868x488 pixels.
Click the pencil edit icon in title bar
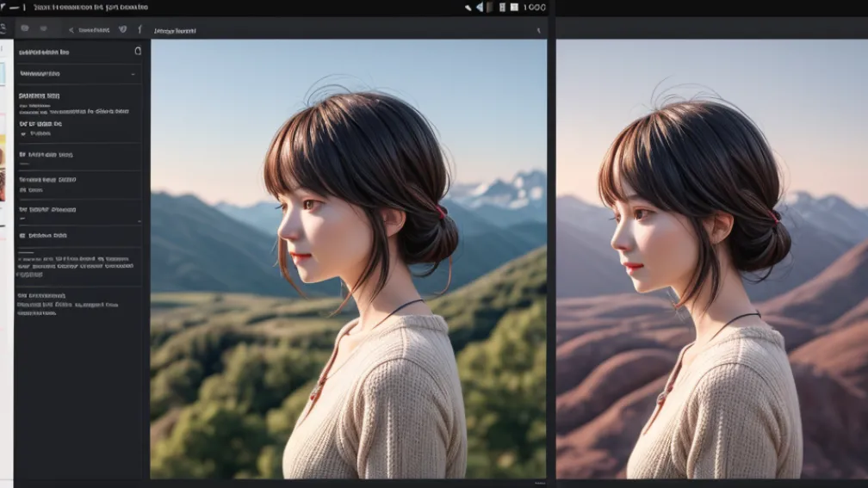[x=468, y=8]
